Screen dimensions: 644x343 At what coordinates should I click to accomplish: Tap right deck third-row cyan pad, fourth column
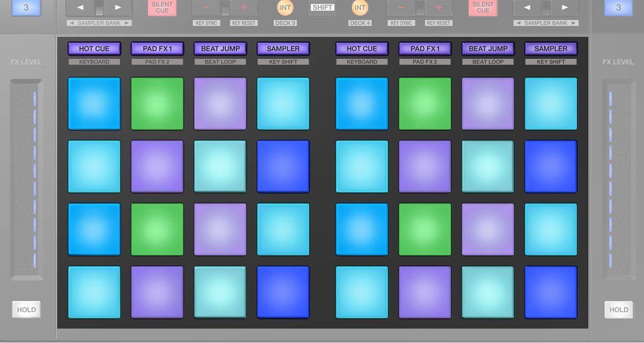point(551,230)
